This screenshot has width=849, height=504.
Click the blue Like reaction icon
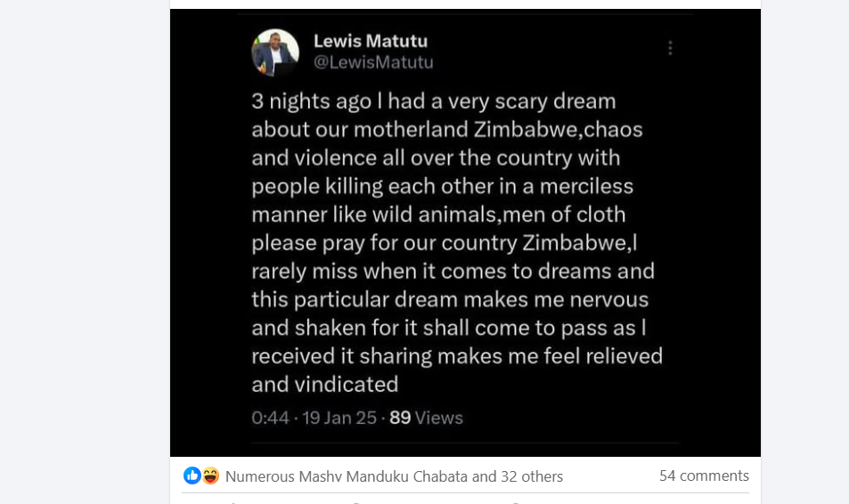pyautogui.click(x=192, y=476)
